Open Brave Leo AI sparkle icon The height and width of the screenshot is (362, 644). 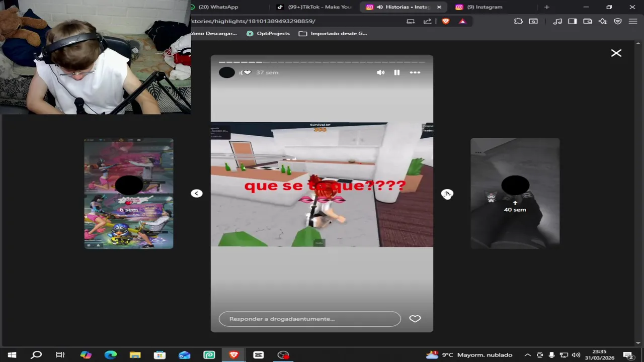click(602, 21)
